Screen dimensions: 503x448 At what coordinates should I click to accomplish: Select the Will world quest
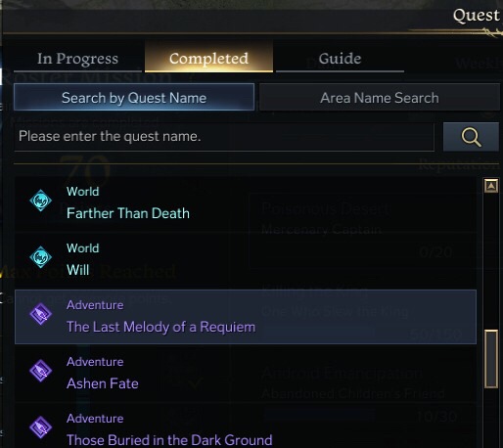246,261
